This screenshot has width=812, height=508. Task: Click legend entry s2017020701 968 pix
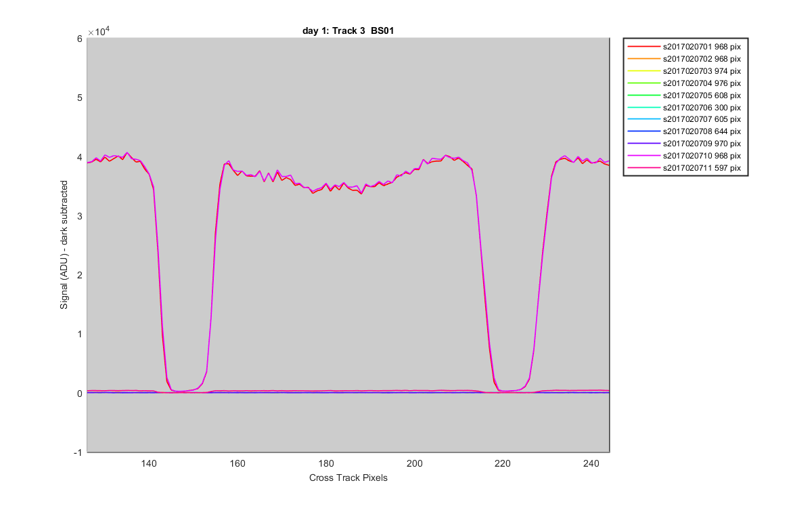(684, 47)
